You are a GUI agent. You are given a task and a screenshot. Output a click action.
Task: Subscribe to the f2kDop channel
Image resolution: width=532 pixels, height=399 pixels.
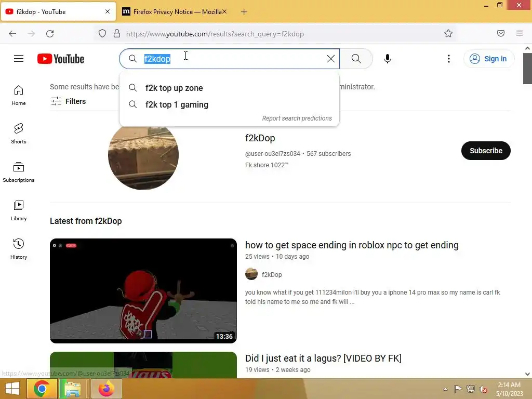pyautogui.click(x=486, y=151)
